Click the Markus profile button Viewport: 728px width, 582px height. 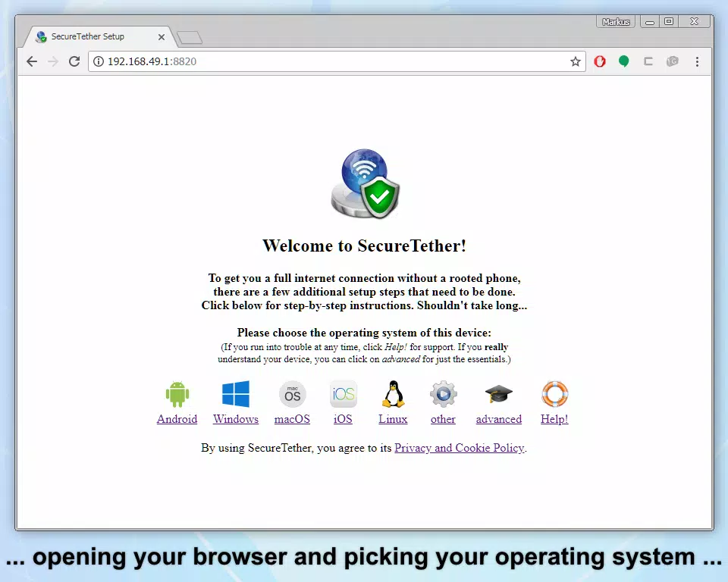coord(616,21)
